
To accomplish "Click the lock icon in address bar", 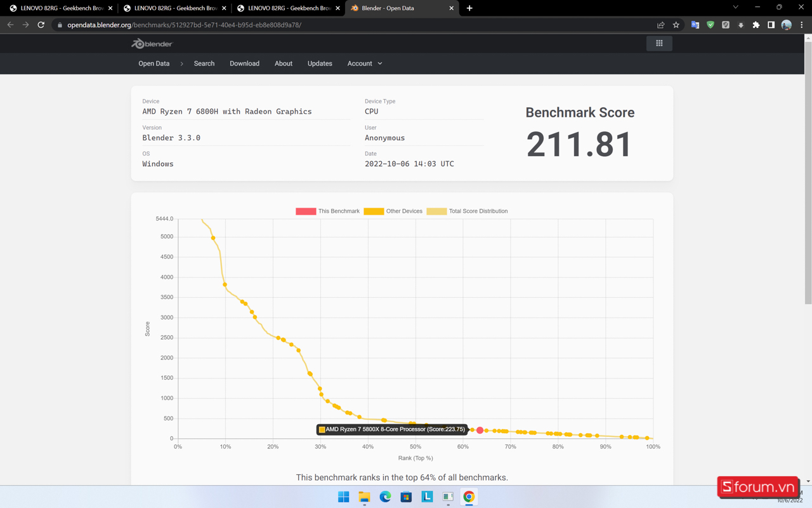I will tap(60, 25).
